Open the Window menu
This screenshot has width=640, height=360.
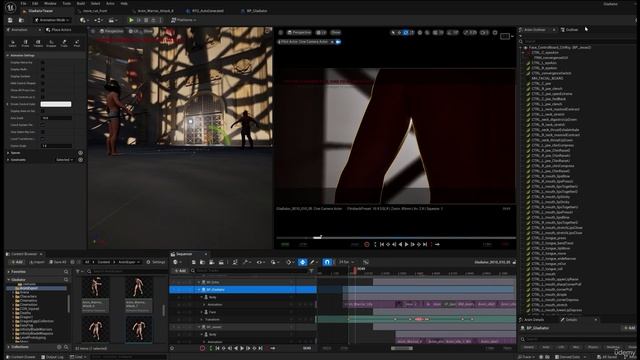tap(50, 3)
